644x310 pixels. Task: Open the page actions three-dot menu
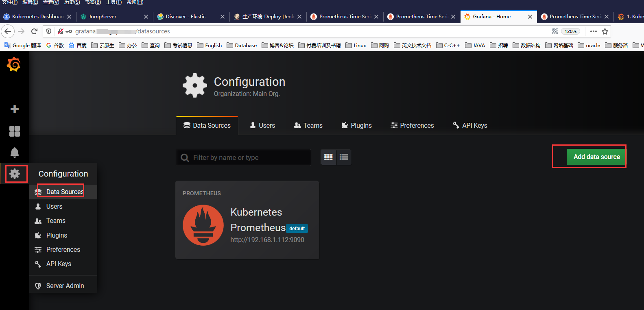[x=594, y=31]
